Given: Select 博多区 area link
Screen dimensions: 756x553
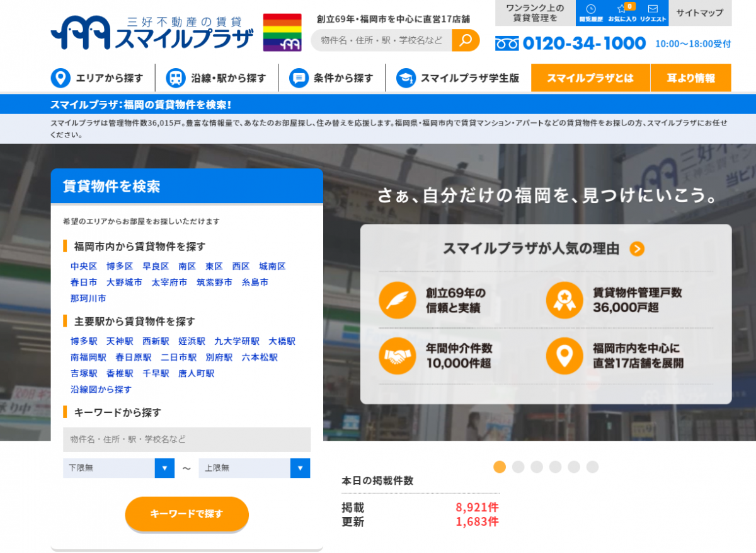Looking at the screenshot, I should [120, 266].
